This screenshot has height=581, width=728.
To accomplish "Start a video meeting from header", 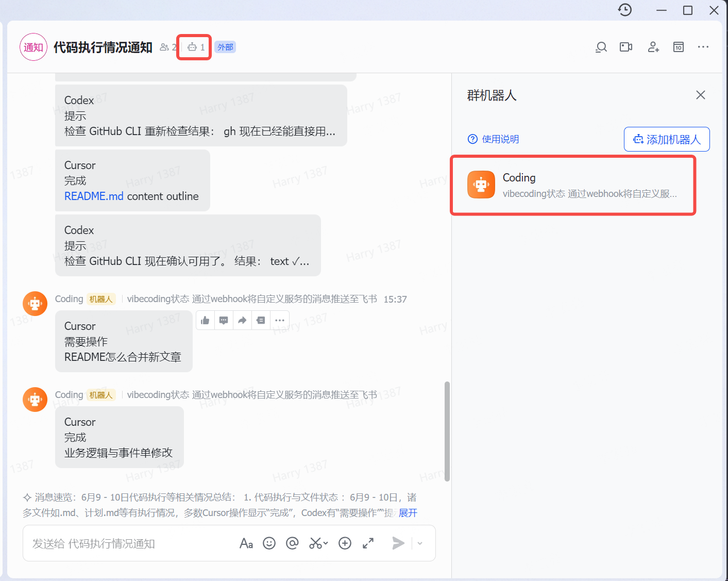I will (x=626, y=47).
